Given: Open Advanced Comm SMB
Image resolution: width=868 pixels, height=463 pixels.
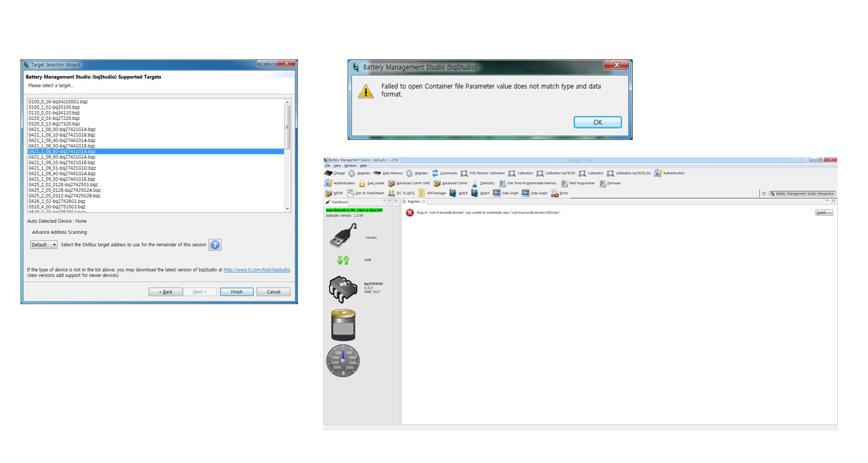Looking at the screenshot, I should click(409, 183).
